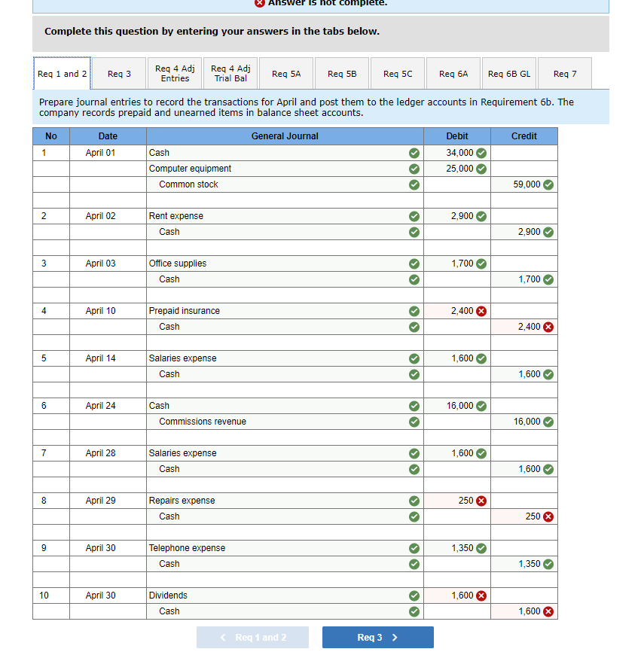Click the green check beside the 2,900 credit
644x658 pixels.
tap(548, 232)
